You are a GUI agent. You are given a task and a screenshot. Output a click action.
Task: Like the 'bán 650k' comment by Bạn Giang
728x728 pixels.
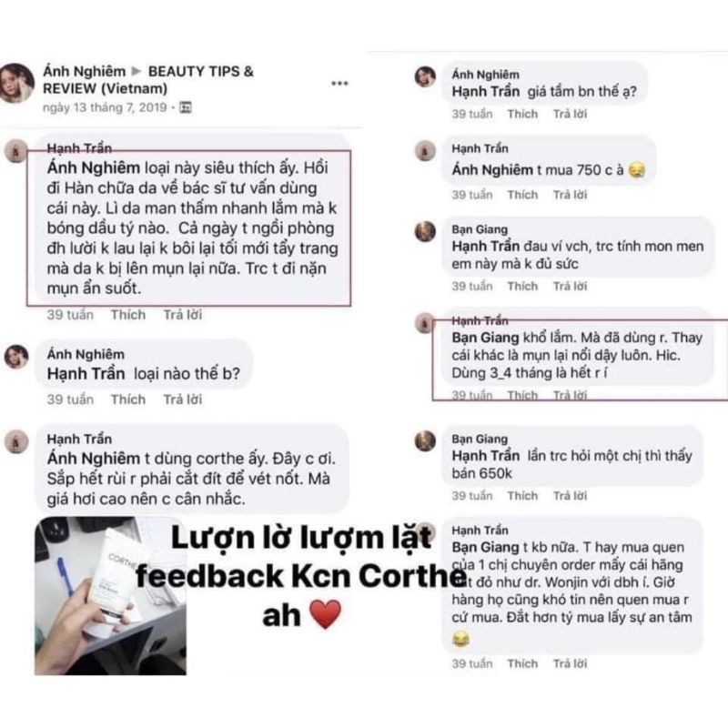[x=522, y=495]
